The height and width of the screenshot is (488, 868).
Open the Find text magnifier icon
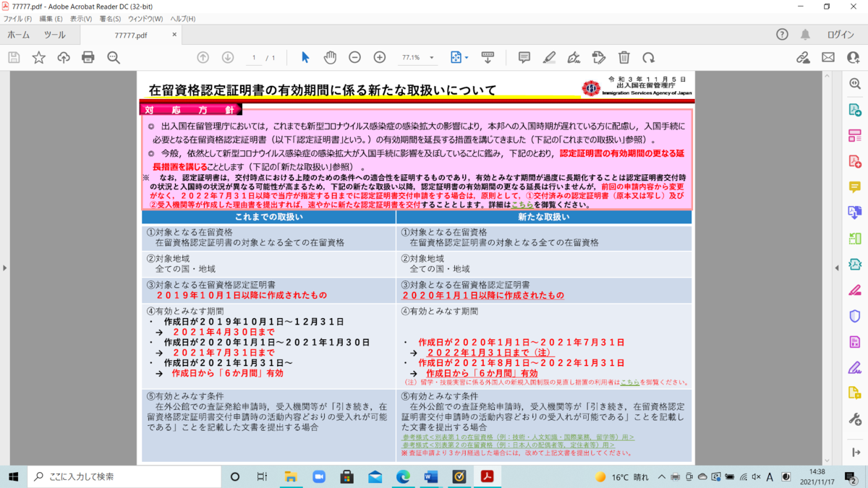114,57
